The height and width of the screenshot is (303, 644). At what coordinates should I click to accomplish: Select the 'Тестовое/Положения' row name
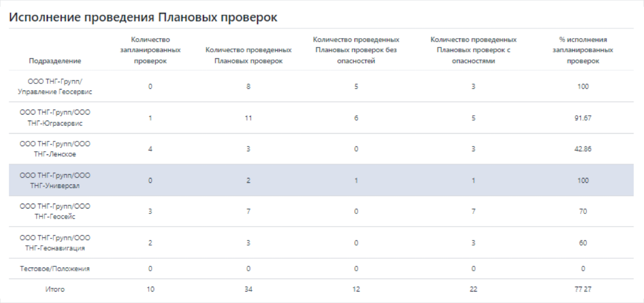[55, 269]
